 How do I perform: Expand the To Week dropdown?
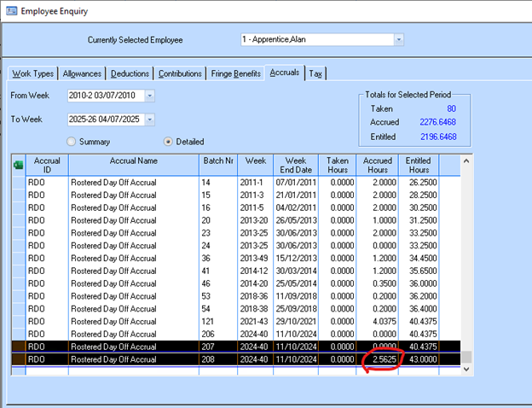click(x=150, y=119)
